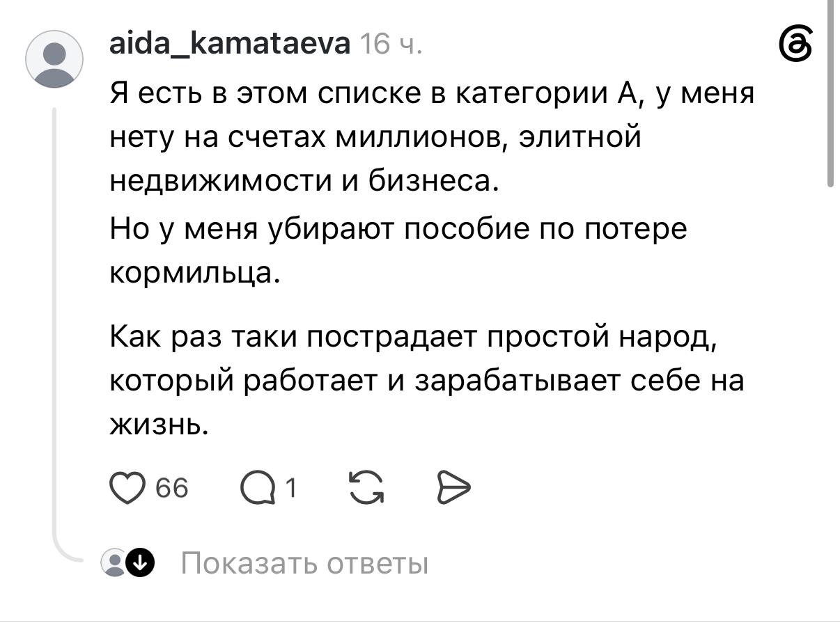Click the vertical scrollbar thumb
Screen dimensions: 840x623
[830, 94]
